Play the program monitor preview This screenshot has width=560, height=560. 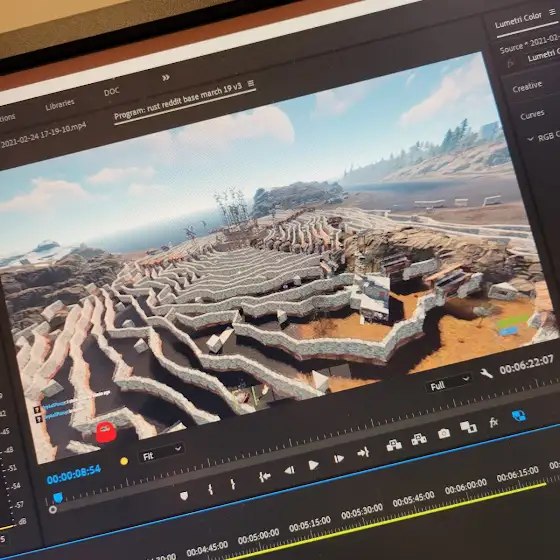[x=313, y=465]
